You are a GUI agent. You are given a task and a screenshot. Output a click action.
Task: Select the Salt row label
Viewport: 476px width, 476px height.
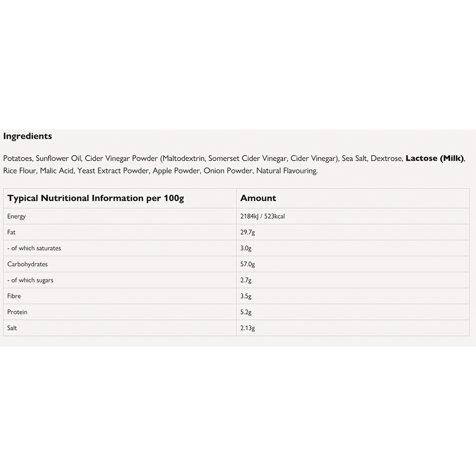(x=12, y=328)
